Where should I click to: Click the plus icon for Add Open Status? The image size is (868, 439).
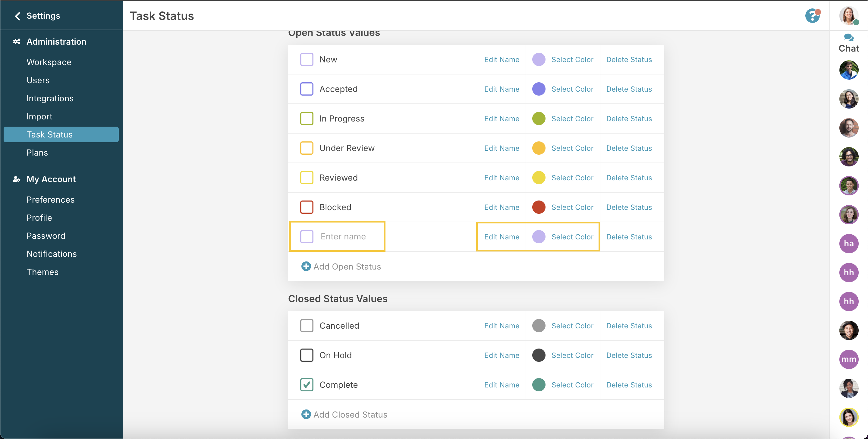click(306, 266)
